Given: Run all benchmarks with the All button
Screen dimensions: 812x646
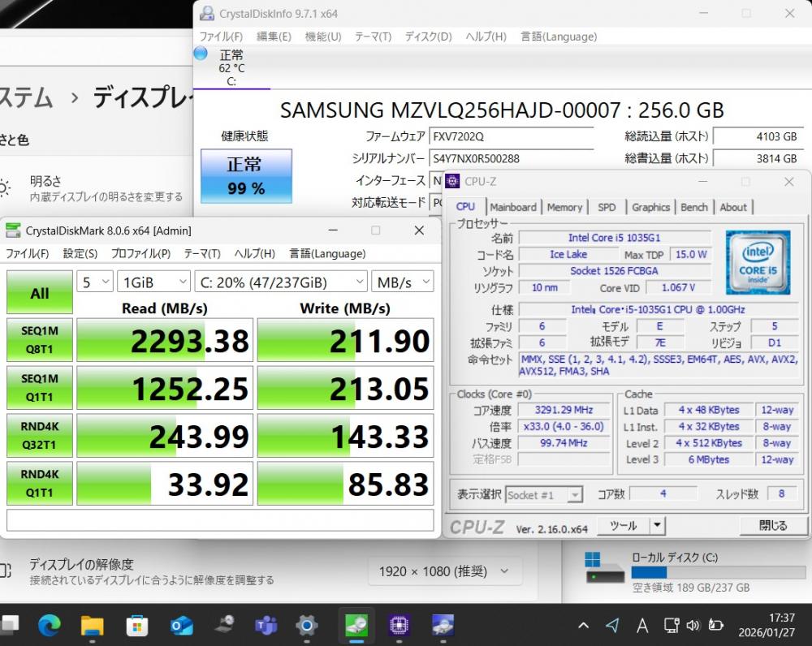Looking at the screenshot, I should tap(39, 293).
